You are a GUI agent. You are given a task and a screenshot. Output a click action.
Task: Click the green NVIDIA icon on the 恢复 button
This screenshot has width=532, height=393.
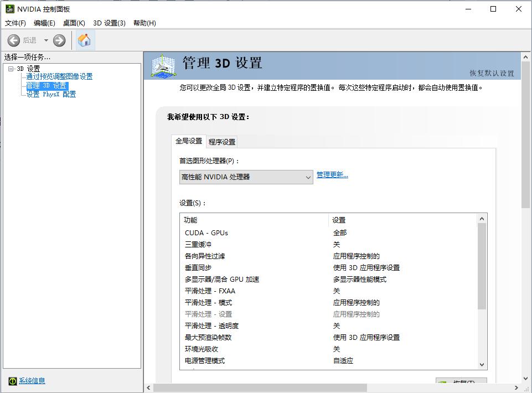(x=443, y=382)
